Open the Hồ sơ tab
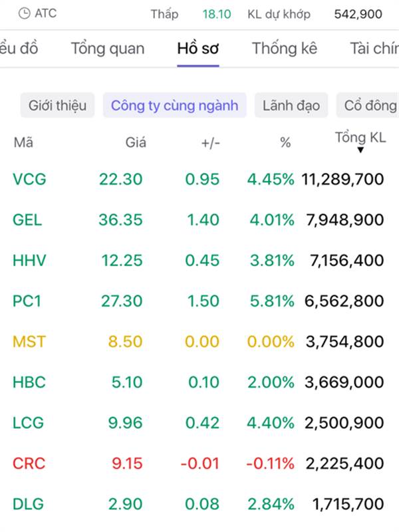Image resolution: width=399 pixels, height=532 pixels. 198,49
